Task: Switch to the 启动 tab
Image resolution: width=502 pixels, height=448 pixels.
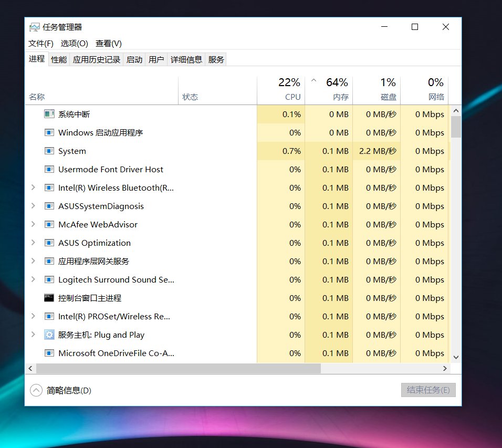Action: point(134,59)
